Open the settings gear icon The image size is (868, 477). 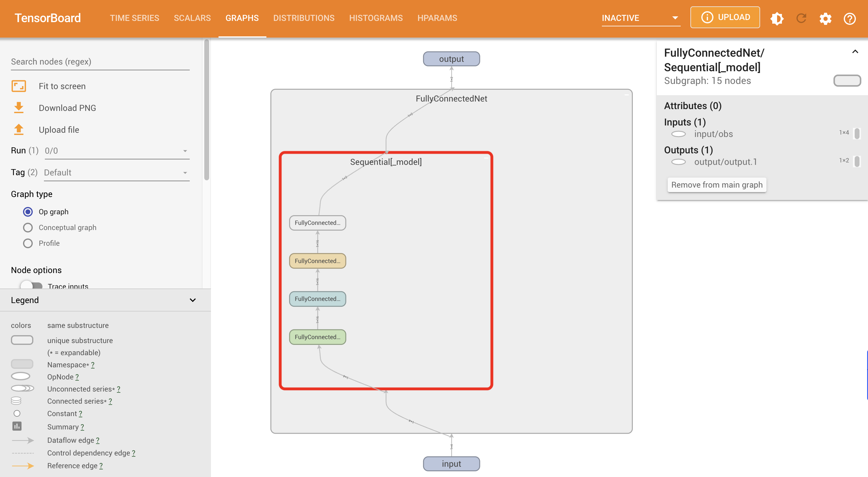[826, 18]
